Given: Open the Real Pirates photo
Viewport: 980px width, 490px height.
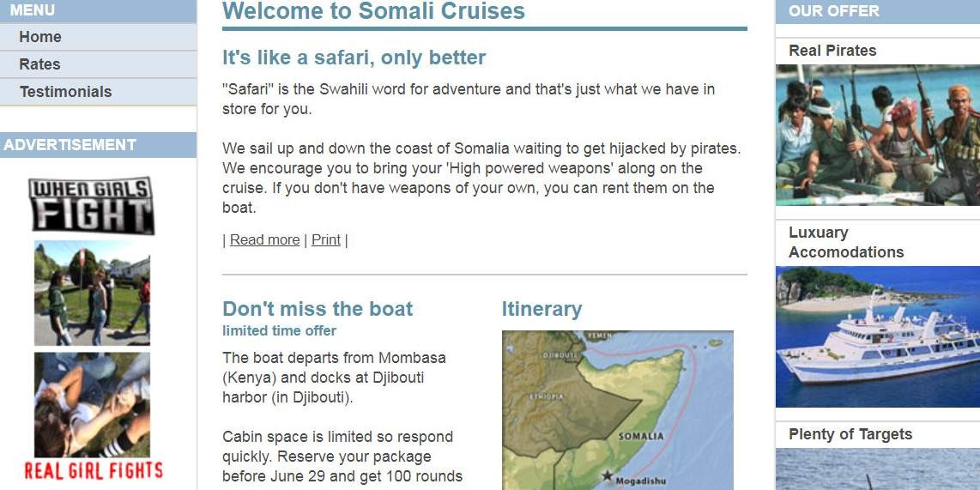Looking at the screenshot, I should coord(877,135).
